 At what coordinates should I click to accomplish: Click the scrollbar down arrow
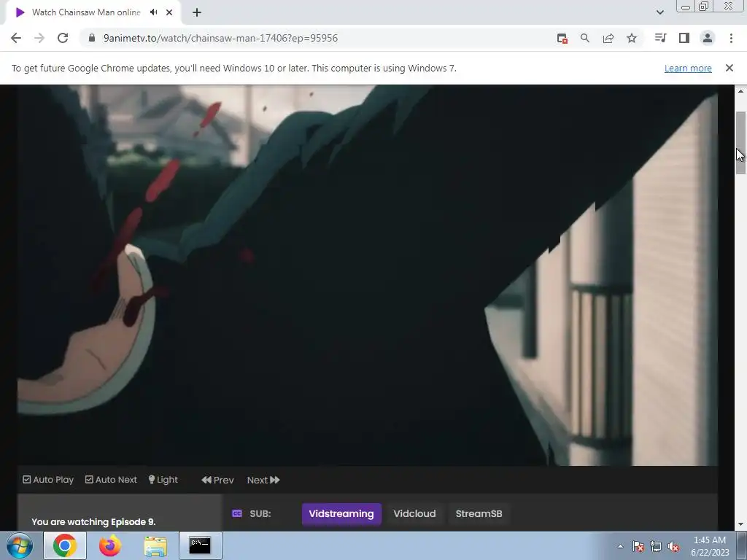point(740,524)
